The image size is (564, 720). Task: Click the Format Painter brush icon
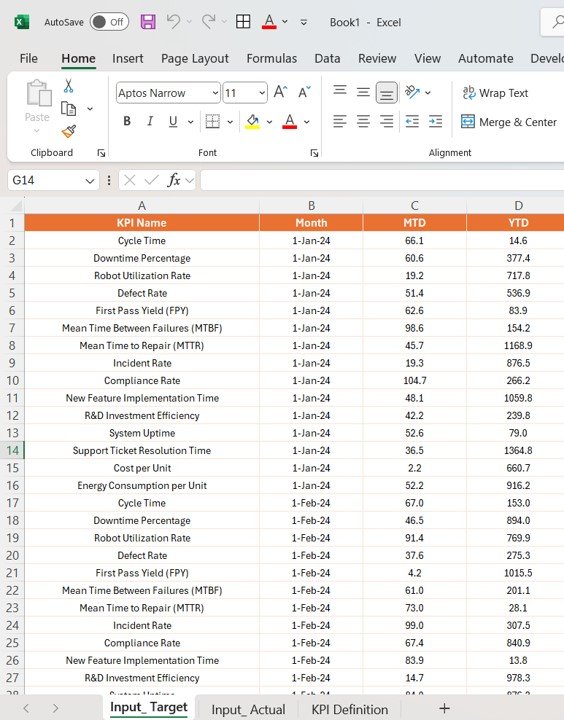[68, 132]
